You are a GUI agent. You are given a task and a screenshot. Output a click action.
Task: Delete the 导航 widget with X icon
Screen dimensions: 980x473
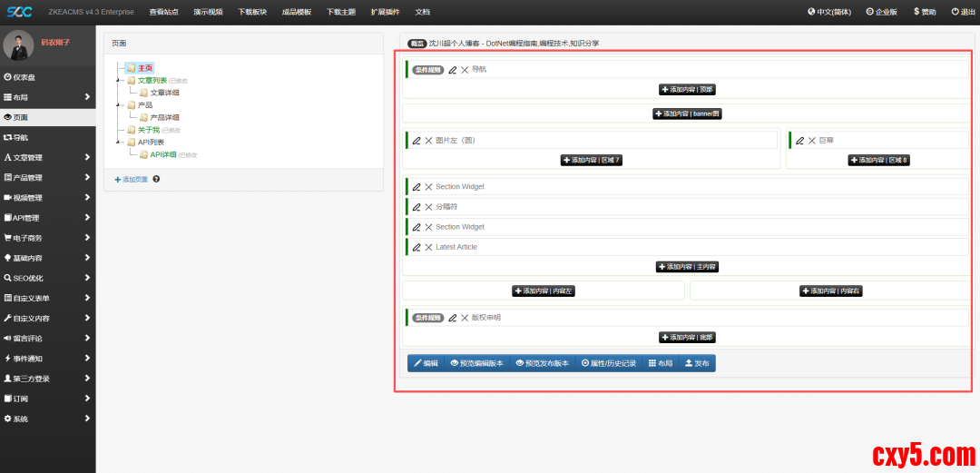tap(465, 70)
